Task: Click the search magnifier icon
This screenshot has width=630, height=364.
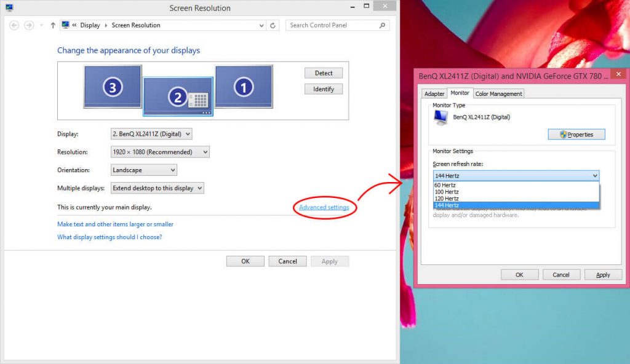Action: coord(383,25)
